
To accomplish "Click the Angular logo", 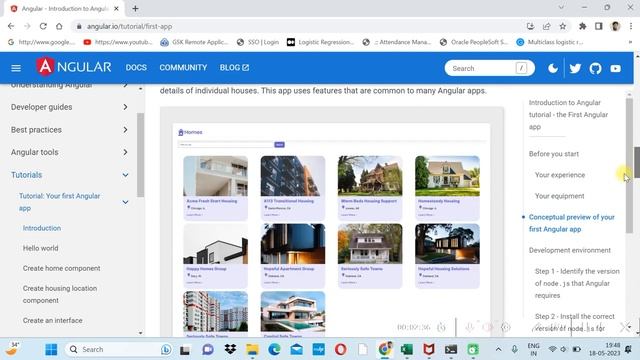I will [74, 67].
